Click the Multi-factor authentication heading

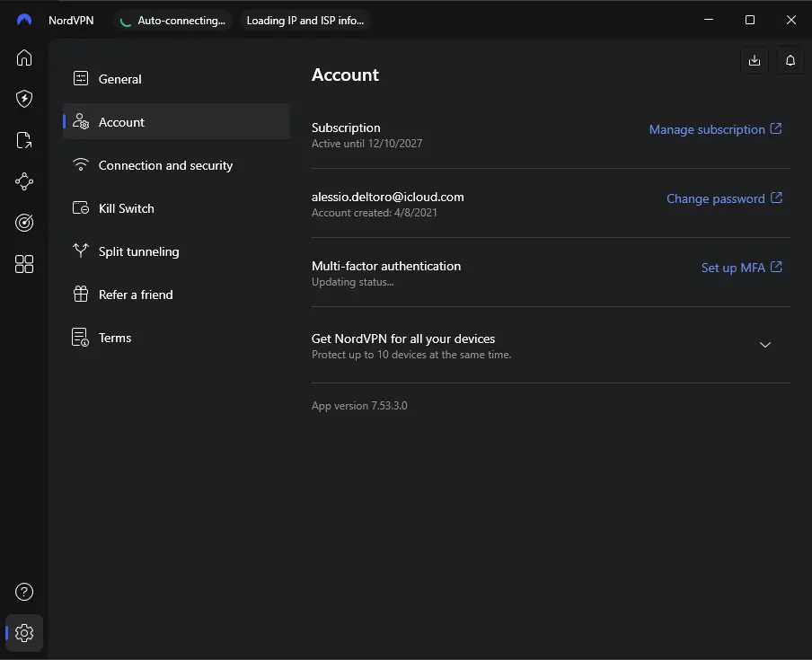click(386, 266)
